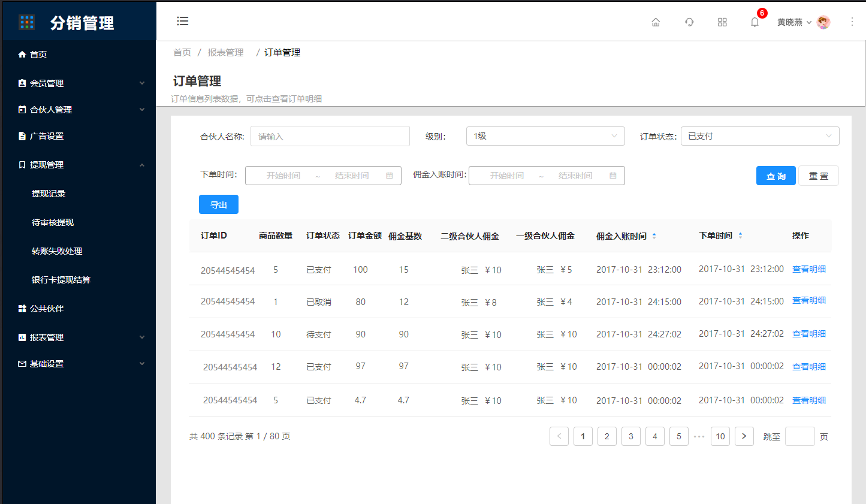Click the 导出 export button
The height and width of the screenshot is (504, 866).
coord(219,204)
